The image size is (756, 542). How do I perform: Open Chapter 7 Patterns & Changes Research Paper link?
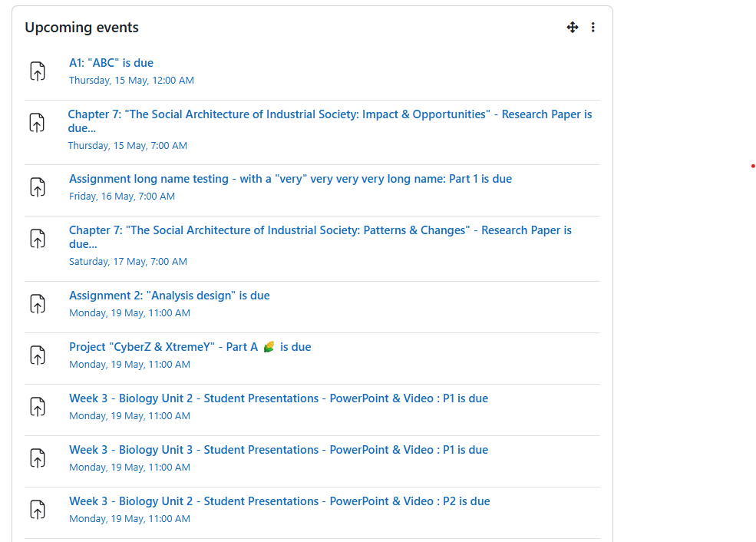tap(320, 236)
